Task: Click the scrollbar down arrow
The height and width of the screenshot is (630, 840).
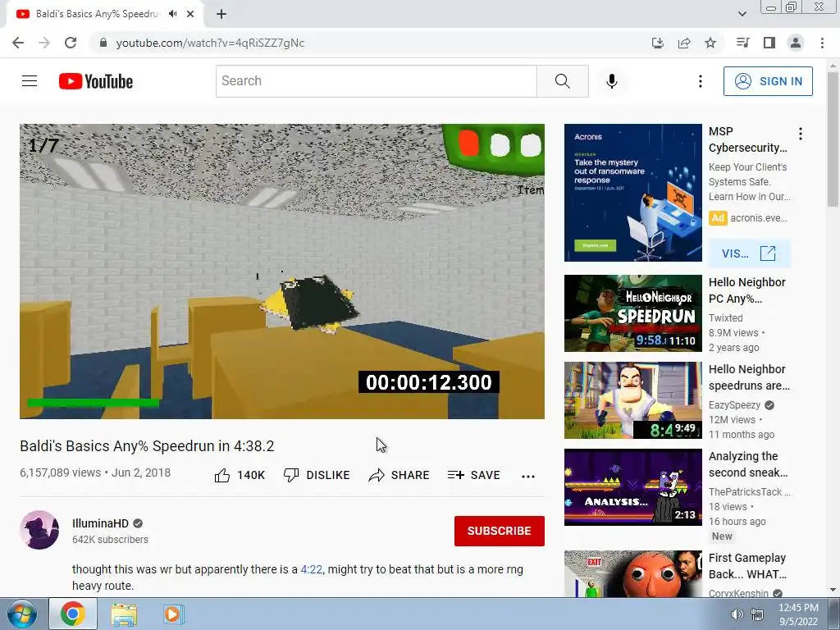Action: click(833, 590)
